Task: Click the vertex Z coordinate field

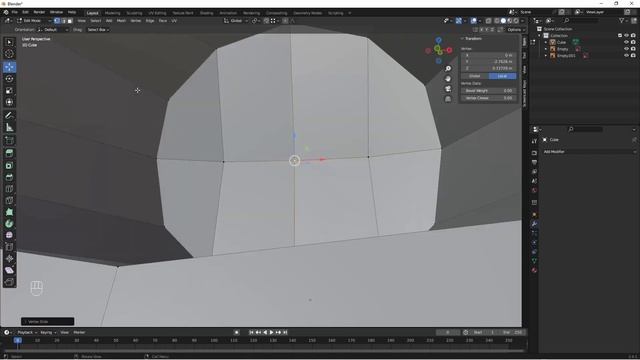Action: 489,68
